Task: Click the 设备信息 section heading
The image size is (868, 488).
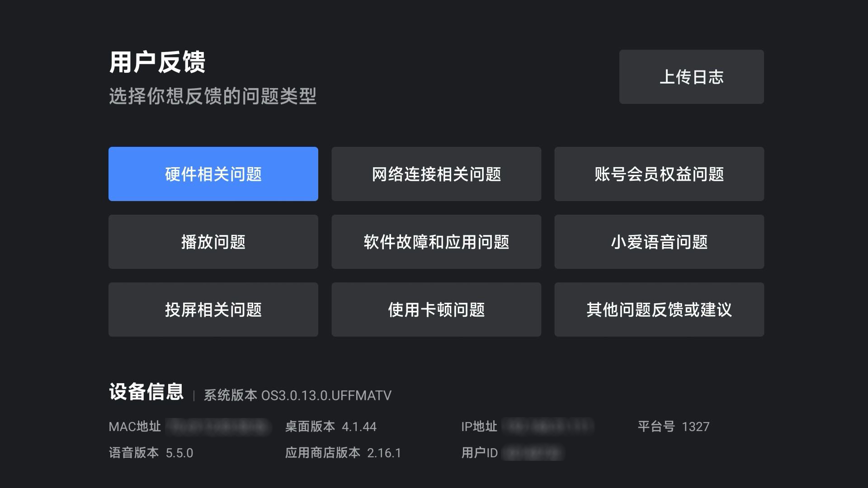Action: click(x=146, y=392)
